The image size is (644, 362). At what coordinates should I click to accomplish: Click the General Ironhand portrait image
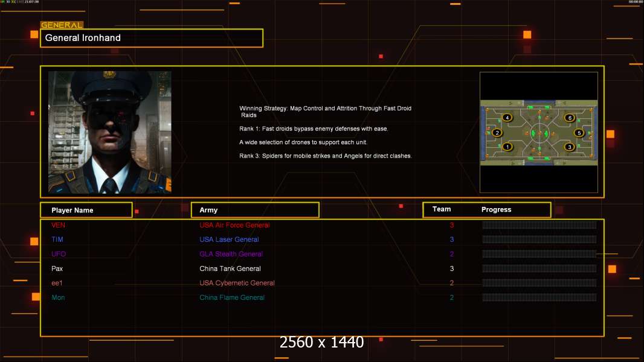(x=110, y=132)
